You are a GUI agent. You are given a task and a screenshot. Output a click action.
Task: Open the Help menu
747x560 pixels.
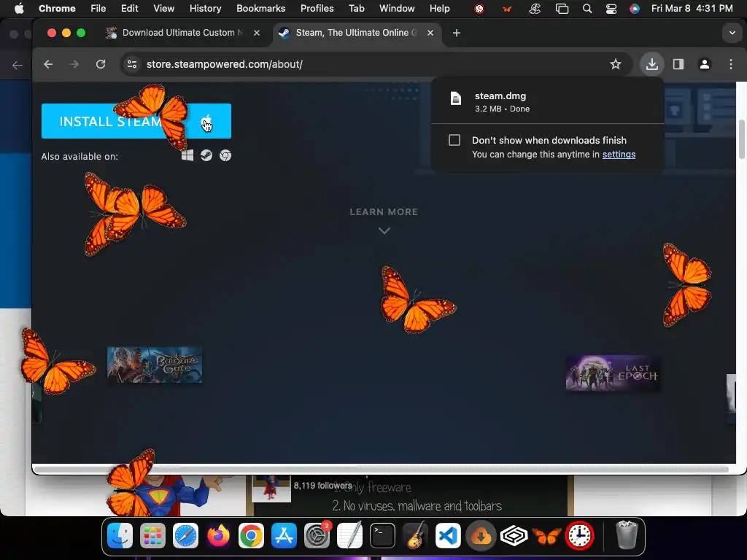(x=439, y=8)
